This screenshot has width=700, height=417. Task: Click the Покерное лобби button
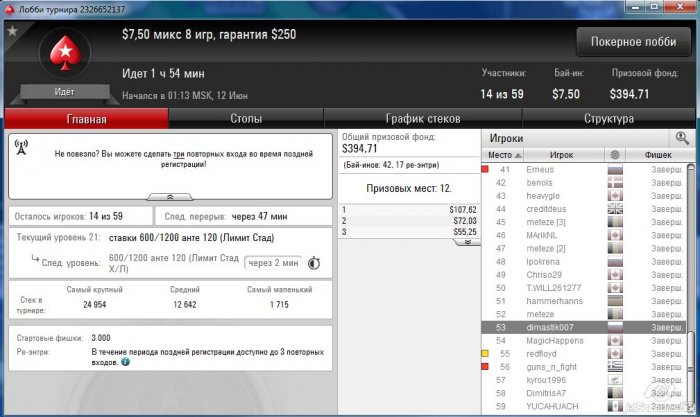(633, 42)
